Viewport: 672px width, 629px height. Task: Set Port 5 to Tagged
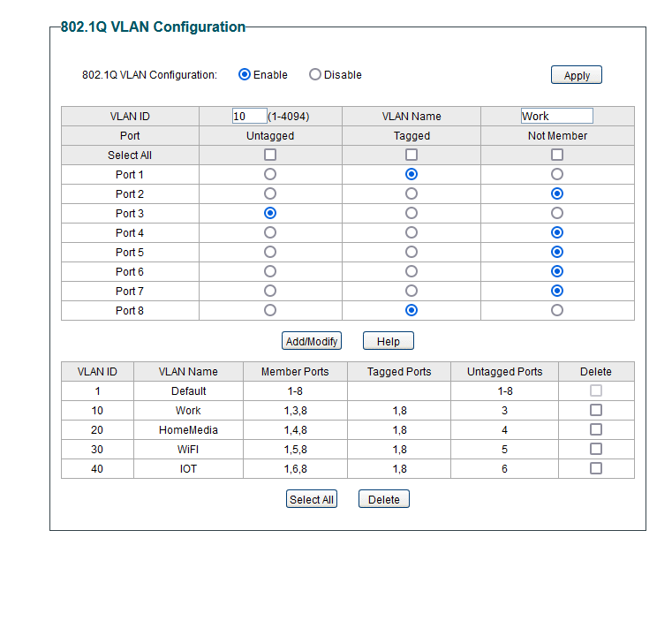pos(412,252)
